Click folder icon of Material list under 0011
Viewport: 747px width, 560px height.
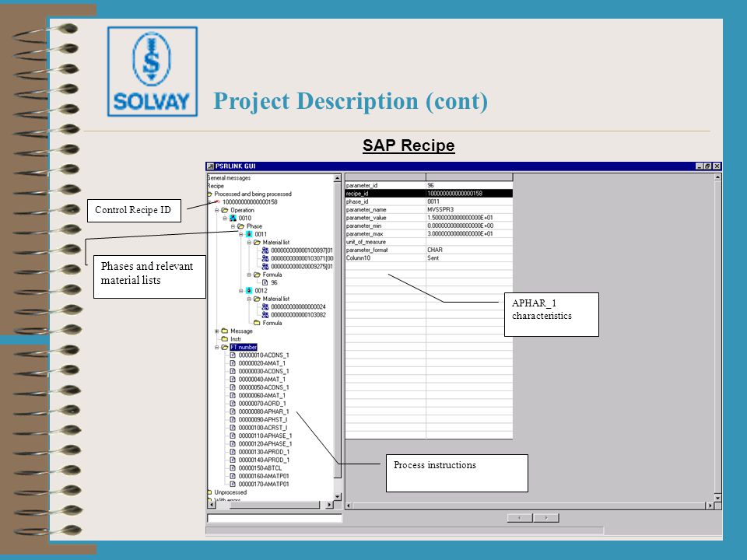click(x=258, y=243)
